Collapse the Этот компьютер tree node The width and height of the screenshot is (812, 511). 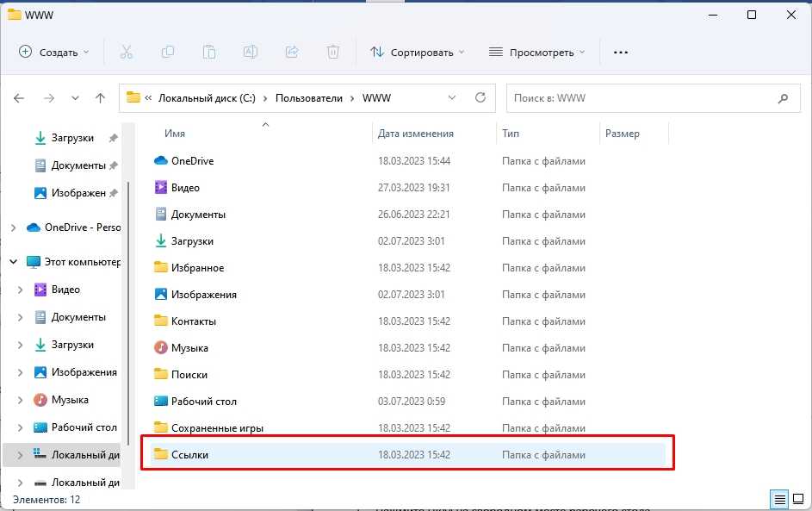tap(13, 262)
